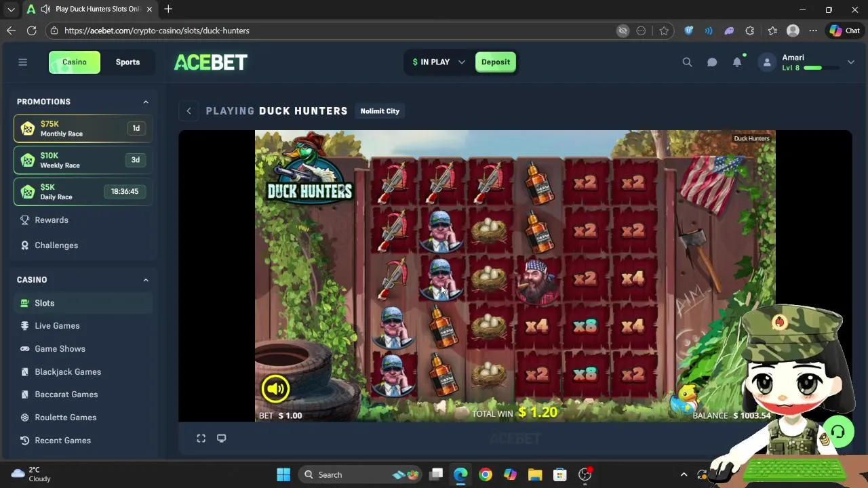Click the browser address bar URL
Screen dimensions: 868x488
click(157, 30)
